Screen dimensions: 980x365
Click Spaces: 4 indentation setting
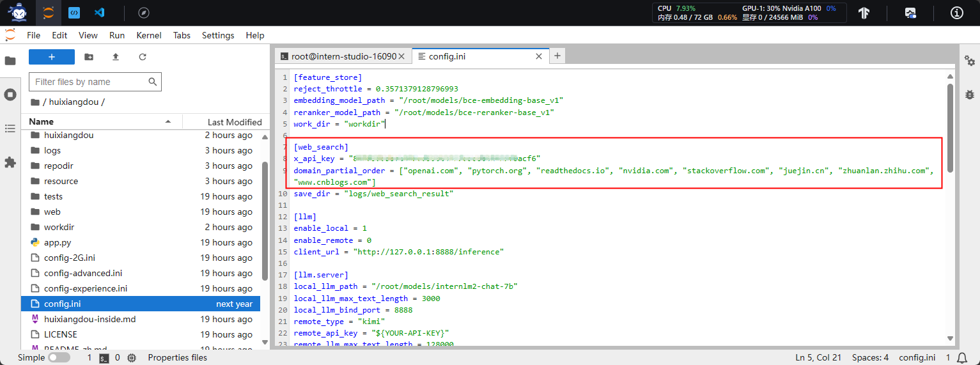point(870,358)
